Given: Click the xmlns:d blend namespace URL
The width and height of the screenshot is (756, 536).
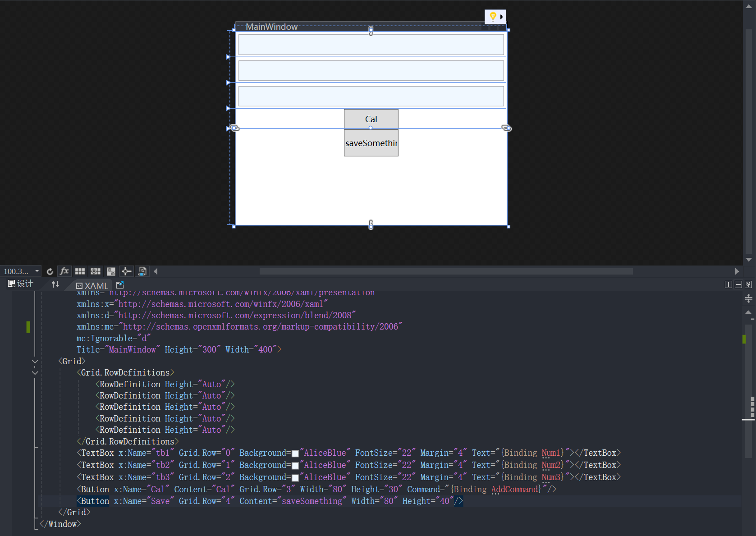Looking at the screenshot, I should 235,316.
